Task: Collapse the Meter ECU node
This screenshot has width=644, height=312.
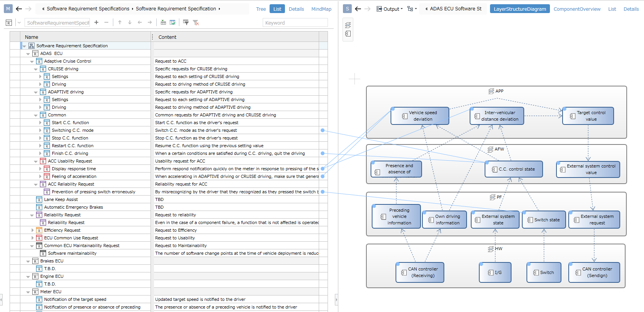Action: click(x=28, y=292)
